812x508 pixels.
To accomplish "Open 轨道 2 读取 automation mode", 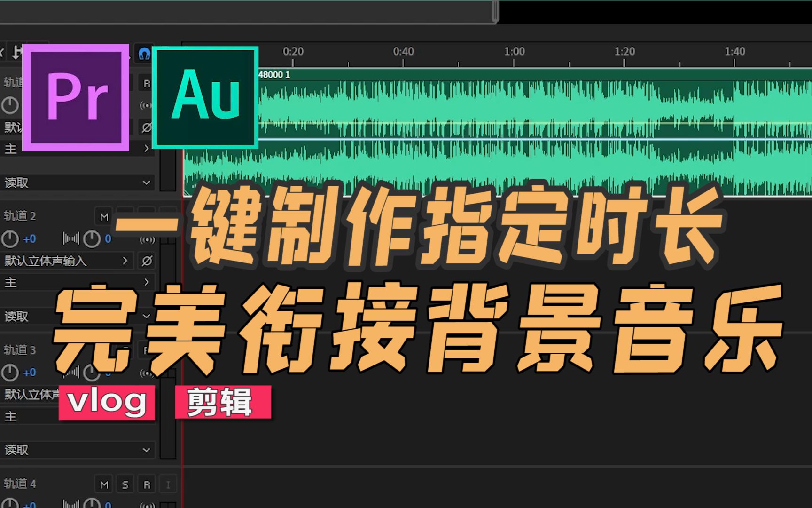I will coord(78,316).
